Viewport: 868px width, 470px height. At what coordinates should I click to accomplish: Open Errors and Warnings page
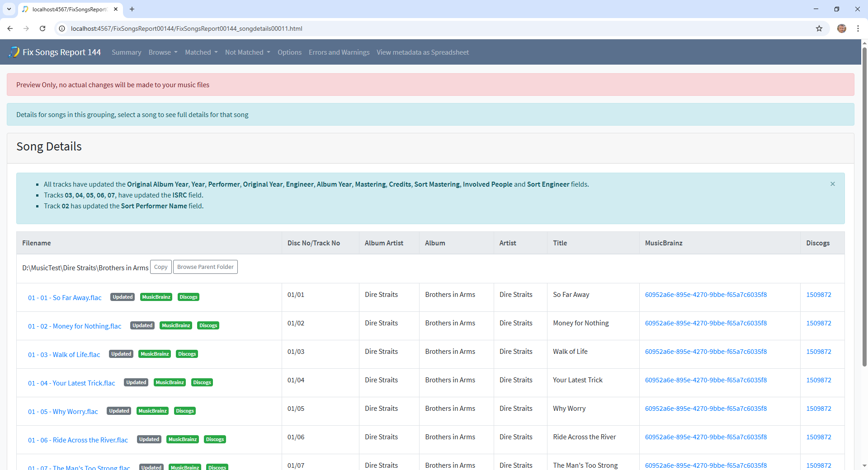[x=339, y=52]
